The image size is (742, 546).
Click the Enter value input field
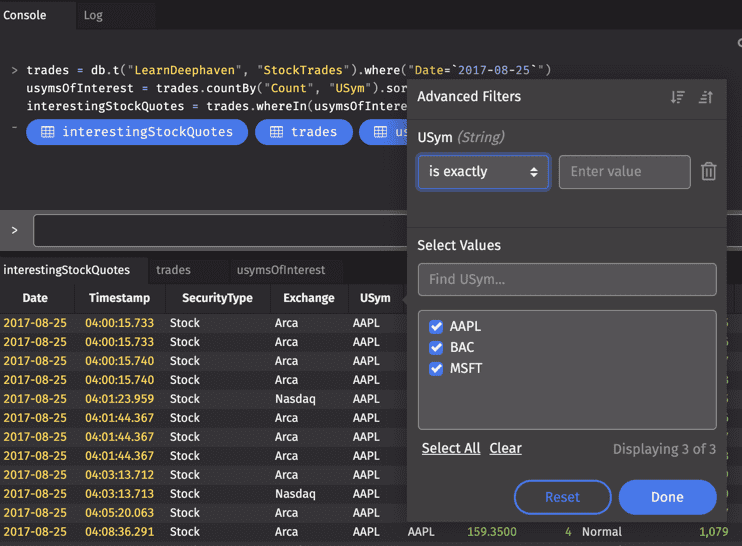click(624, 172)
